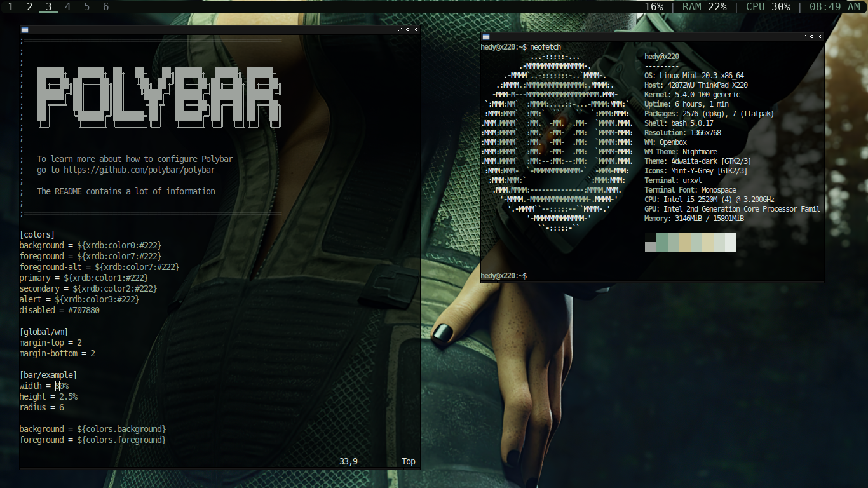
Task: Click the 'Shell: bash 5.0.17' line
Action: (679, 123)
